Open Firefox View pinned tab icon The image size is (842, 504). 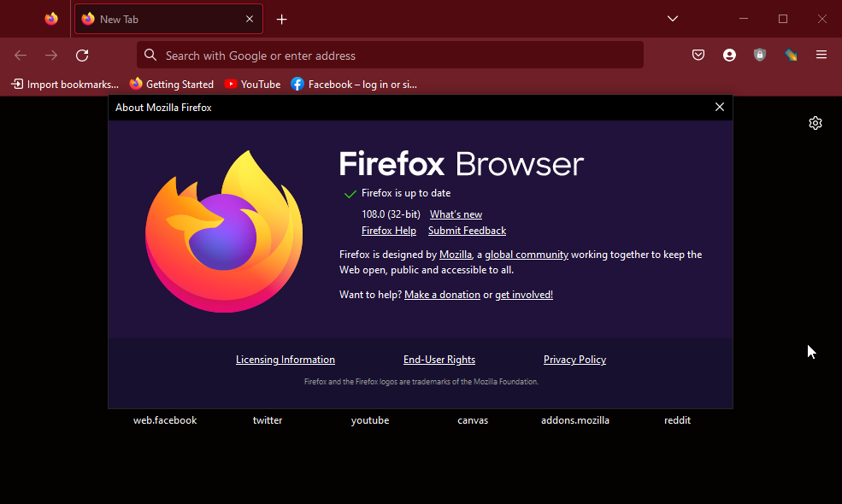51,19
